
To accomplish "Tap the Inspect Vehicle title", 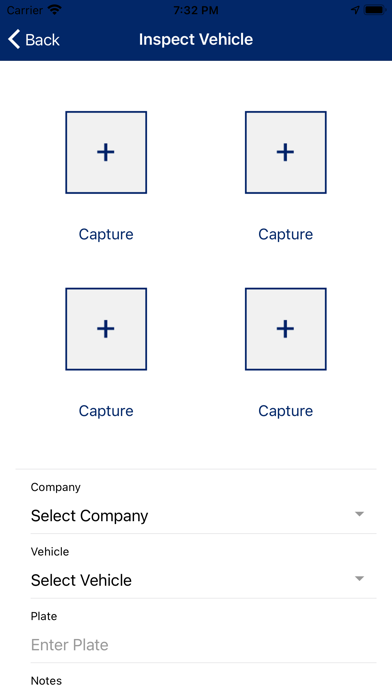I will pyautogui.click(x=196, y=40).
